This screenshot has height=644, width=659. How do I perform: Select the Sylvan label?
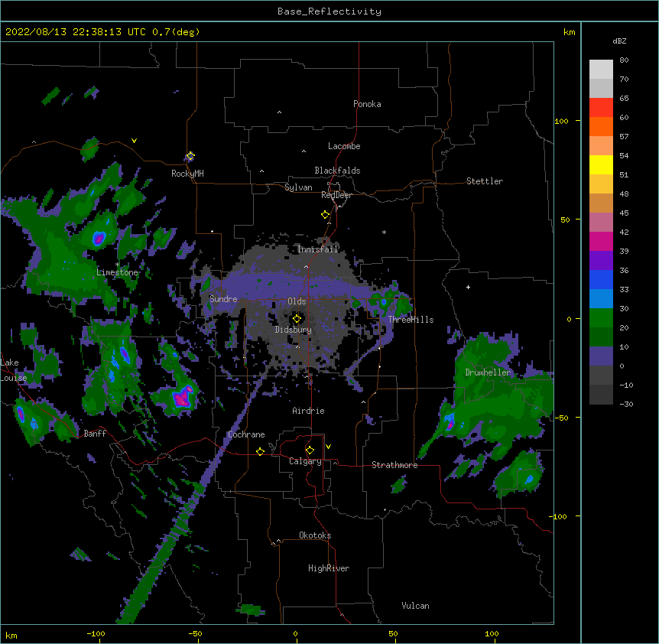click(298, 187)
